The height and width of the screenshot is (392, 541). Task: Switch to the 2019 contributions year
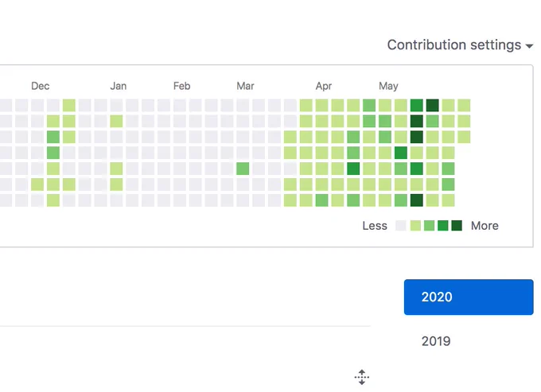point(436,341)
